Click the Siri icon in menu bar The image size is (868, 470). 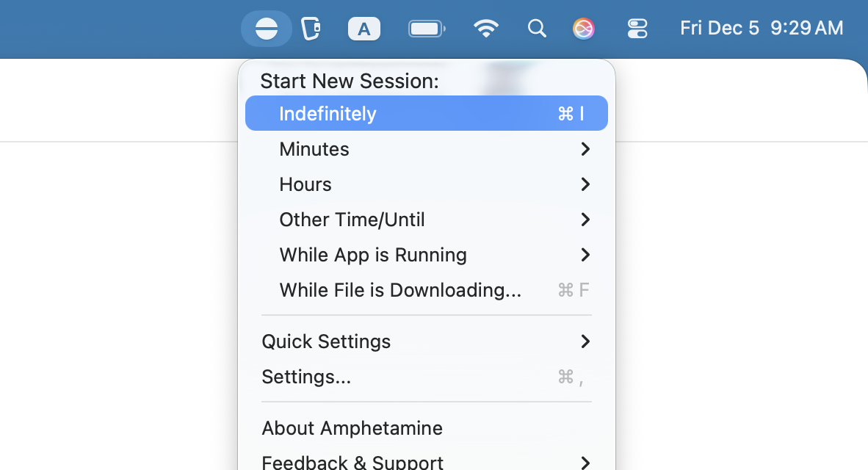(584, 29)
